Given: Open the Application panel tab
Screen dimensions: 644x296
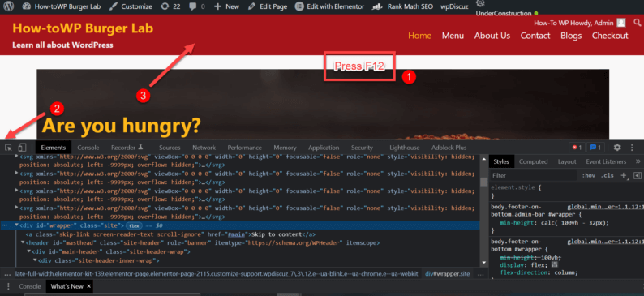Looking at the screenshot, I should (x=324, y=148).
